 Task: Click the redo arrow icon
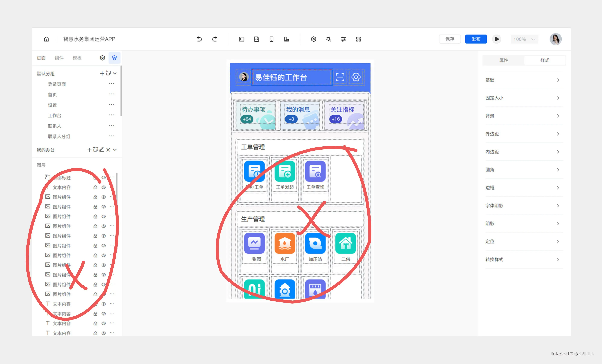(214, 39)
